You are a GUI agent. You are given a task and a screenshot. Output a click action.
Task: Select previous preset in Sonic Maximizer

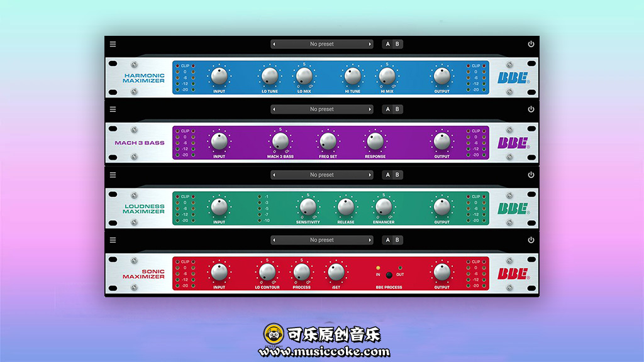pos(274,240)
